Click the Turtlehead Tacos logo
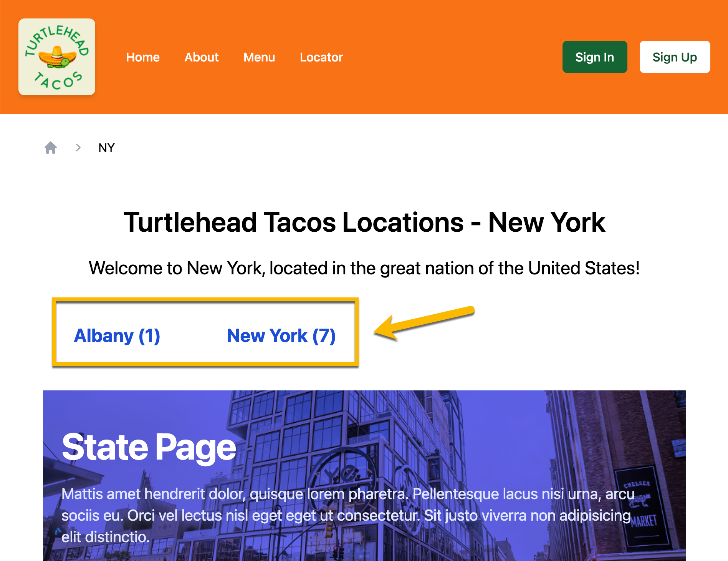The height and width of the screenshot is (561, 728). tap(56, 56)
